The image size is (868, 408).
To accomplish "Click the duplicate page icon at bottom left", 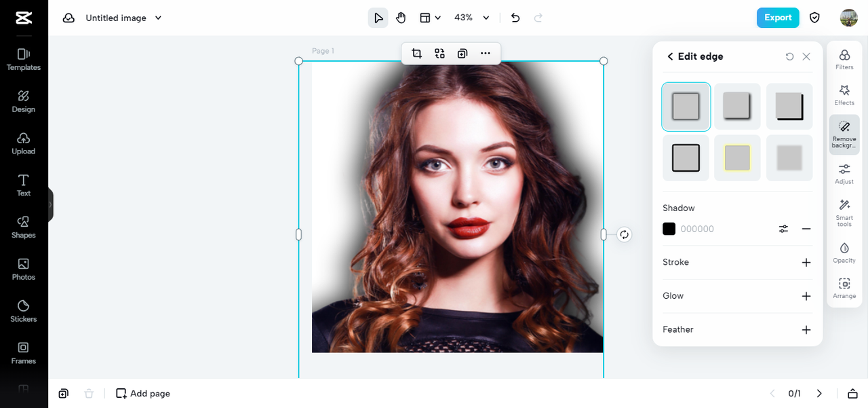I will click(63, 393).
